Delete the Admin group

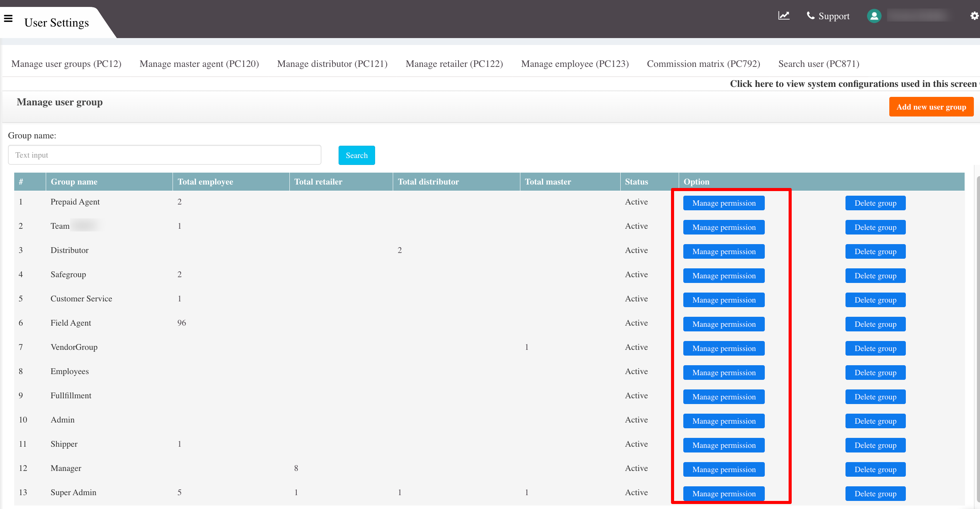[875, 421]
